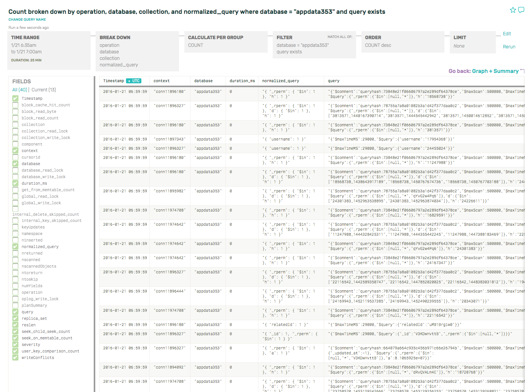532x392 pixels.
Task: Go back to Graph + Summary
Action: [x=495, y=71]
